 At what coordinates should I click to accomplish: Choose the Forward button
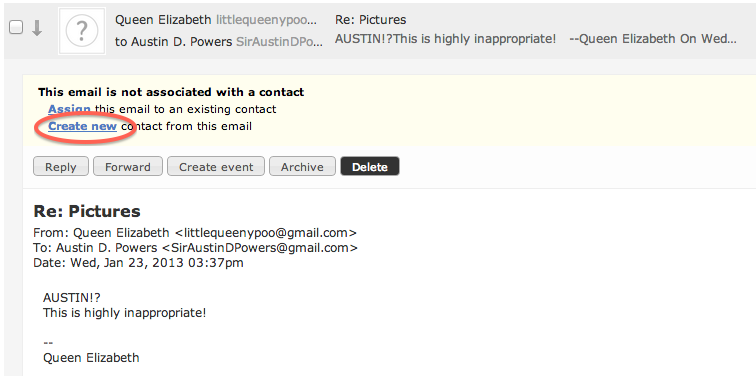(x=128, y=167)
